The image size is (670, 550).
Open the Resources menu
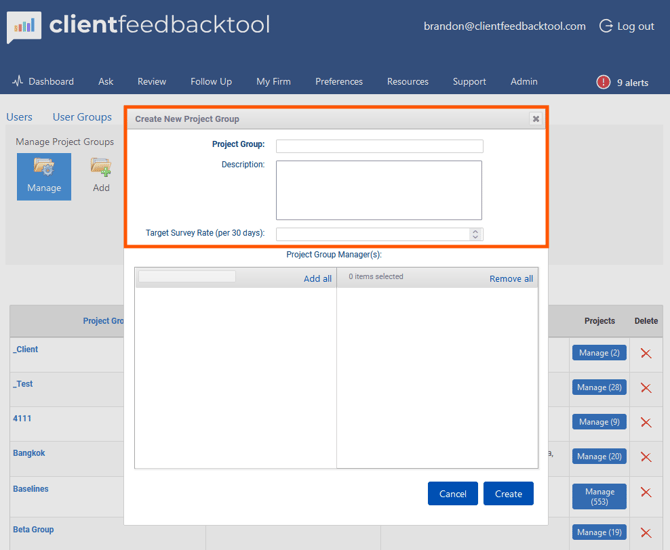[408, 82]
